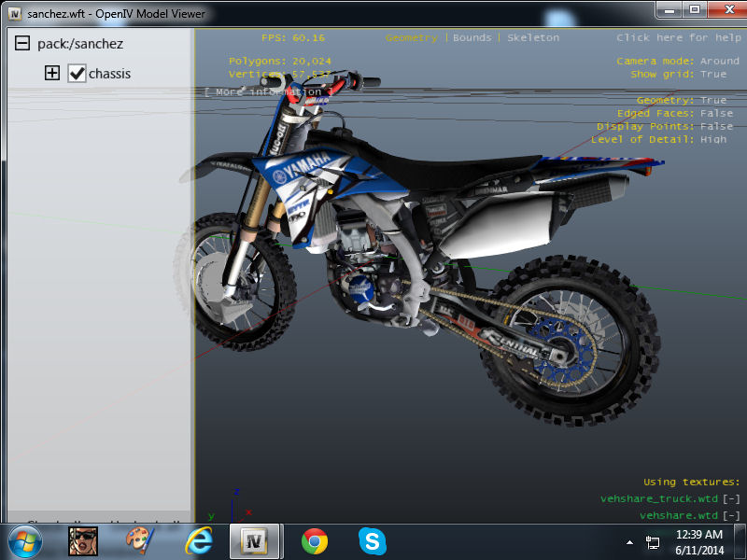Toggle Camera mode Around value
The width and height of the screenshot is (747, 560).
click(x=720, y=61)
